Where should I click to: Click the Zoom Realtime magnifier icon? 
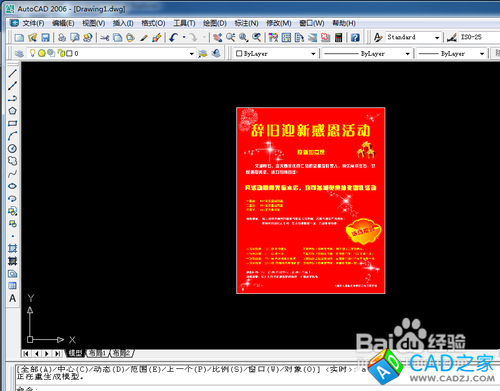[x=231, y=37]
